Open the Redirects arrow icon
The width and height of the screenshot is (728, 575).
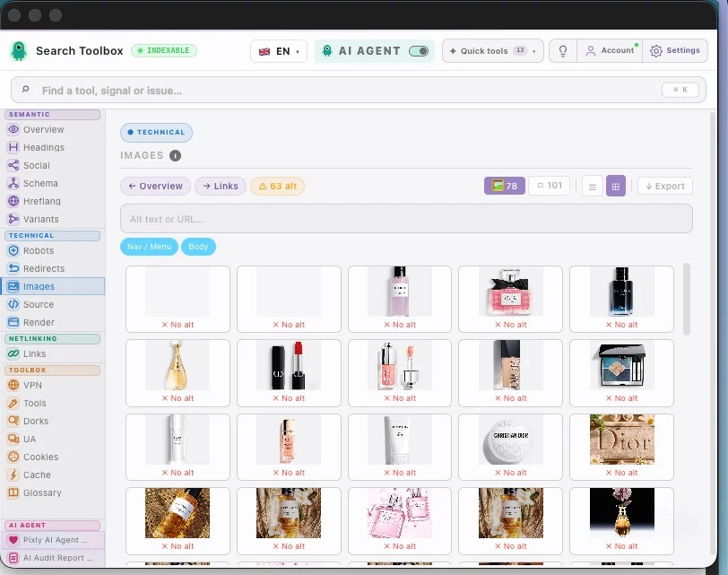click(13, 268)
